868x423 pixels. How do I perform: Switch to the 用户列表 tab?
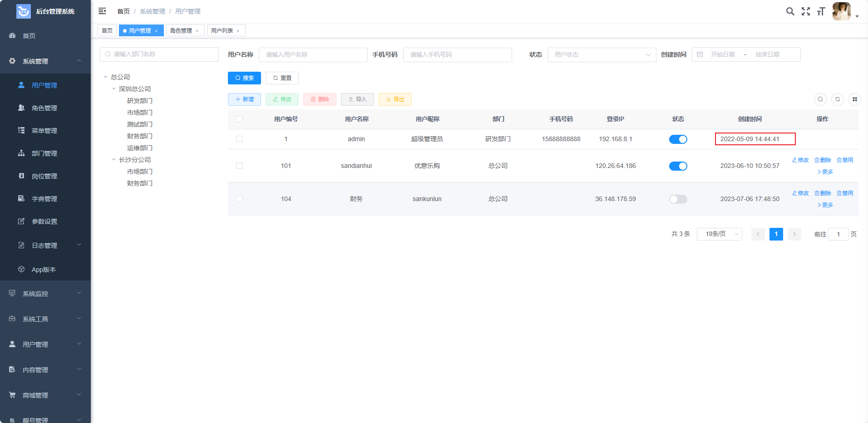pos(222,31)
